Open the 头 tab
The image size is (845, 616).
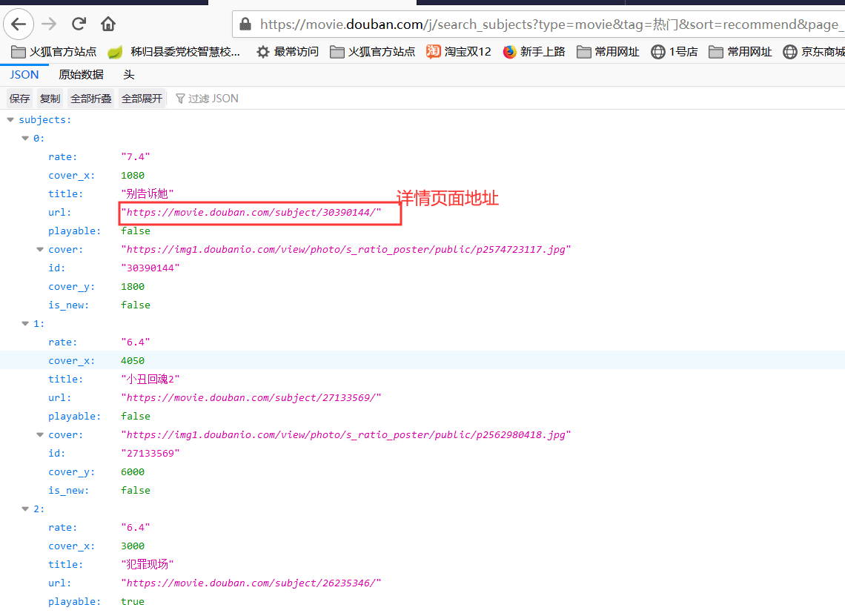pyautogui.click(x=128, y=74)
